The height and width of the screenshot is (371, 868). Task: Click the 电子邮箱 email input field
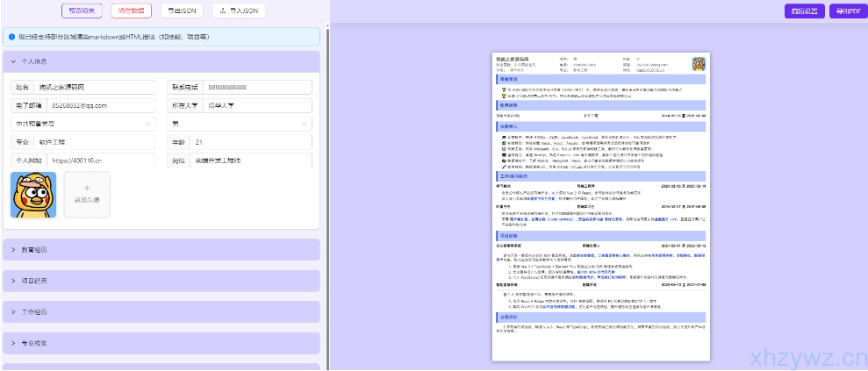point(99,105)
